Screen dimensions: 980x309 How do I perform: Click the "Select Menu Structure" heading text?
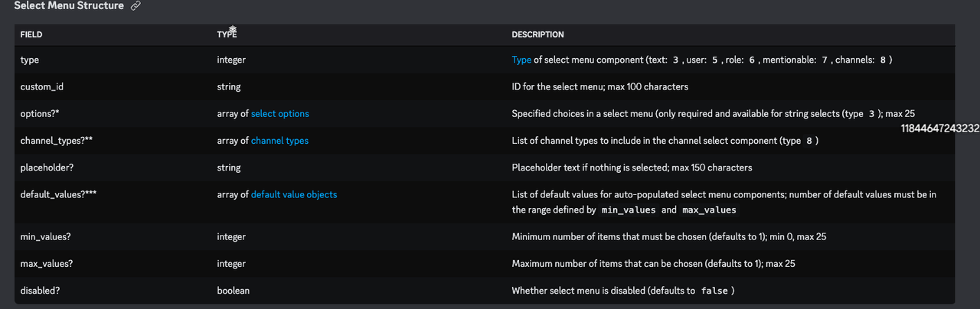[x=69, y=6]
